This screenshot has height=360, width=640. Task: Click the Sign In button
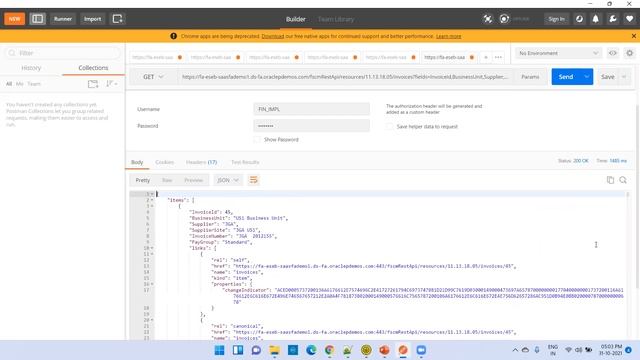coord(556,19)
